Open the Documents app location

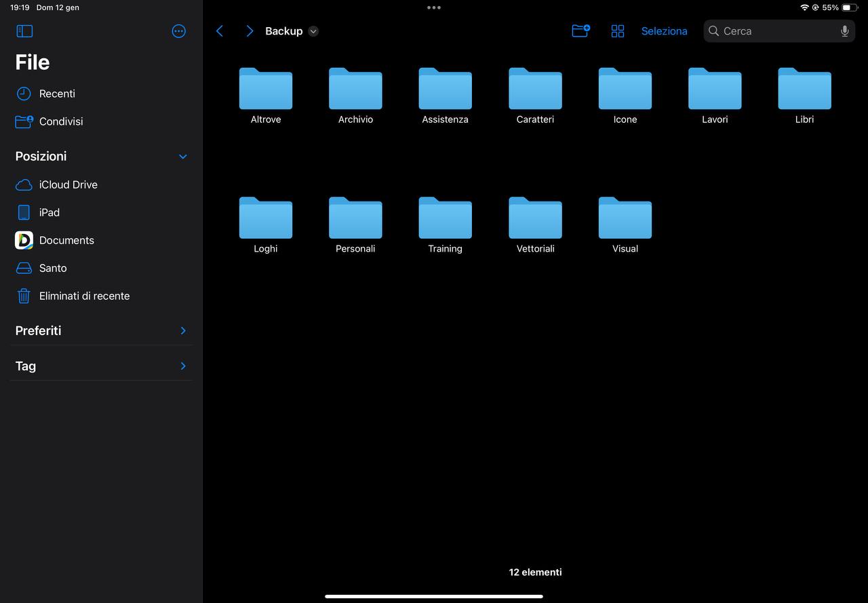pos(66,240)
